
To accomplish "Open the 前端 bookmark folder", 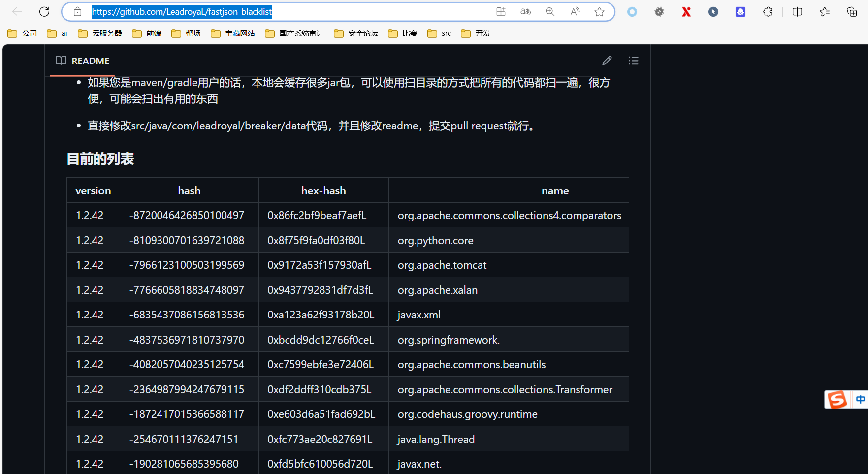I will point(147,33).
